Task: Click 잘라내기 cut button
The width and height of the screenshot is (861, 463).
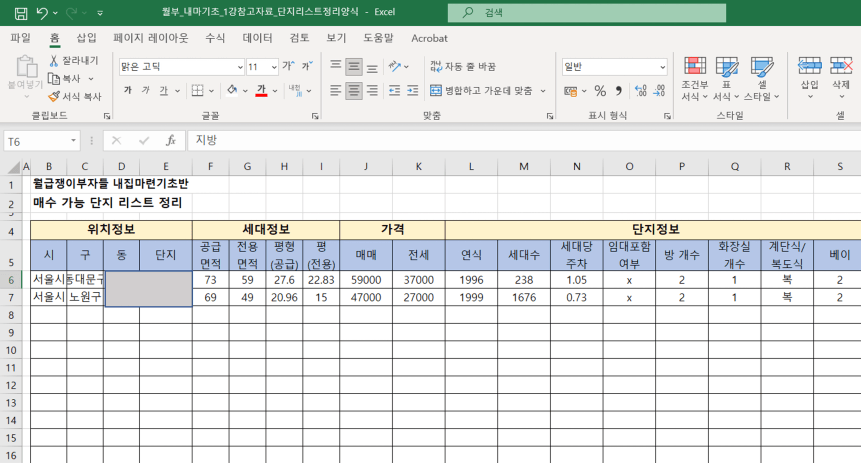Action: coord(74,60)
